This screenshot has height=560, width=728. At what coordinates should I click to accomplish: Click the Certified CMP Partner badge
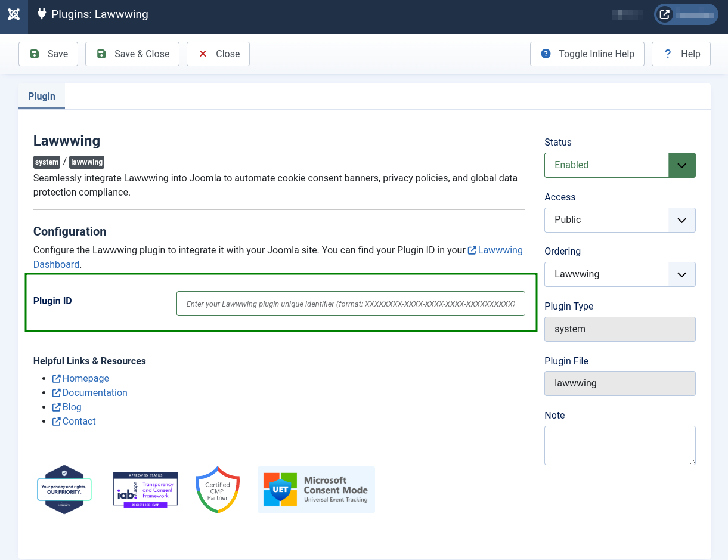pos(218,490)
